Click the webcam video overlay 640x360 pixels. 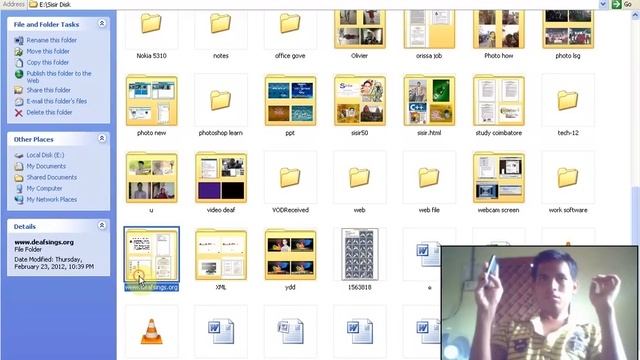pos(539,303)
